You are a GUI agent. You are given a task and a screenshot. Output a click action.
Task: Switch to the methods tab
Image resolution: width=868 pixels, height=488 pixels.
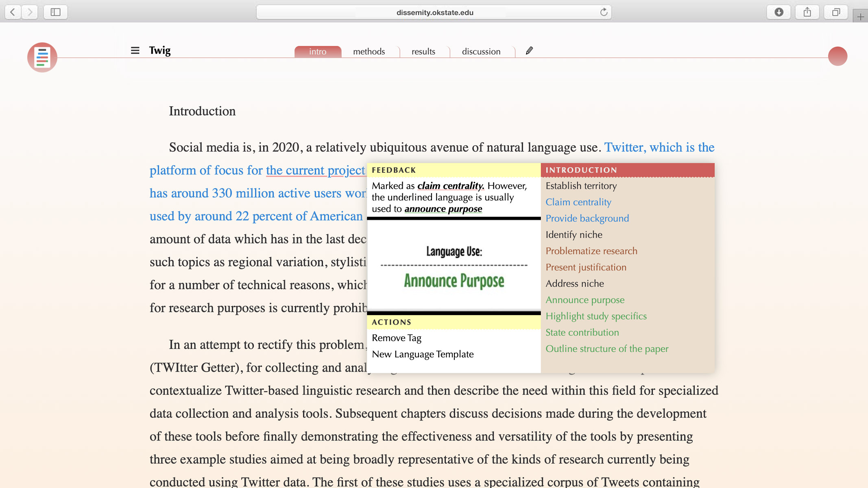pyautogui.click(x=369, y=52)
